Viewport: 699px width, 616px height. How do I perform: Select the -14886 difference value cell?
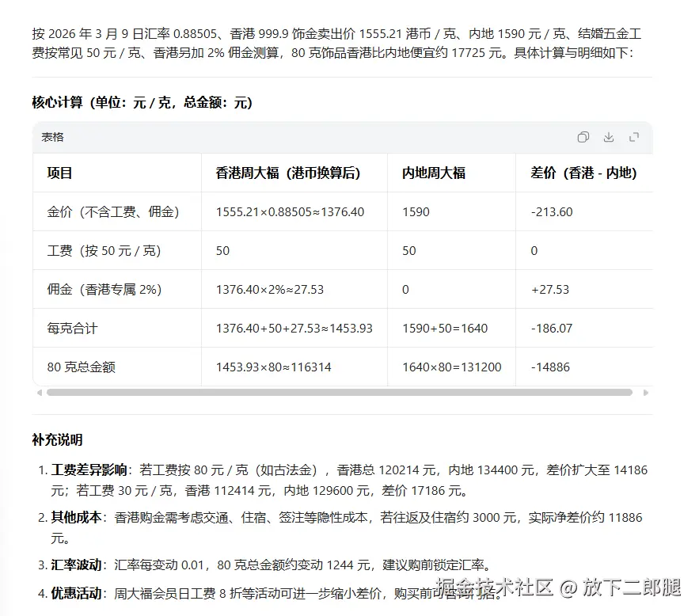[549, 366]
